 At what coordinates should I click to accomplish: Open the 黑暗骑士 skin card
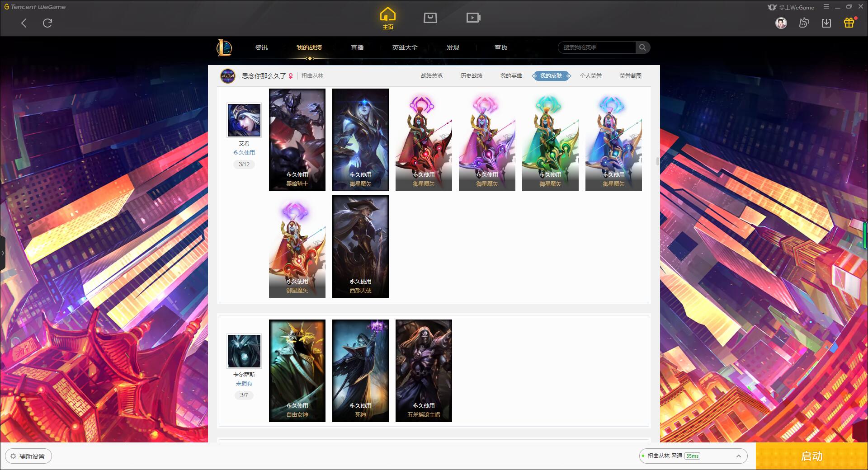point(297,140)
